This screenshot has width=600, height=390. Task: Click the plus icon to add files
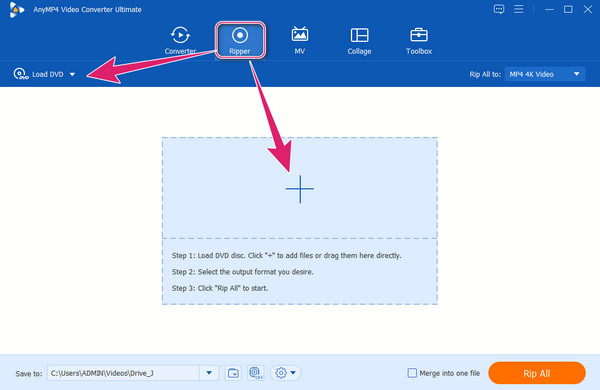click(300, 189)
